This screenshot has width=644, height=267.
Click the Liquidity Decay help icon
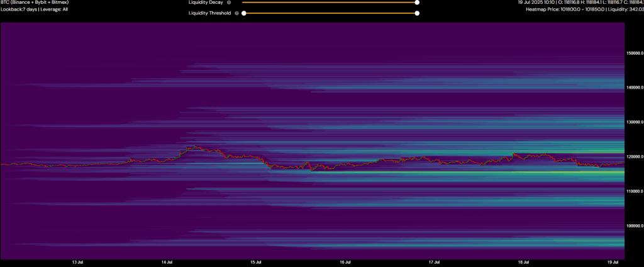229,3
